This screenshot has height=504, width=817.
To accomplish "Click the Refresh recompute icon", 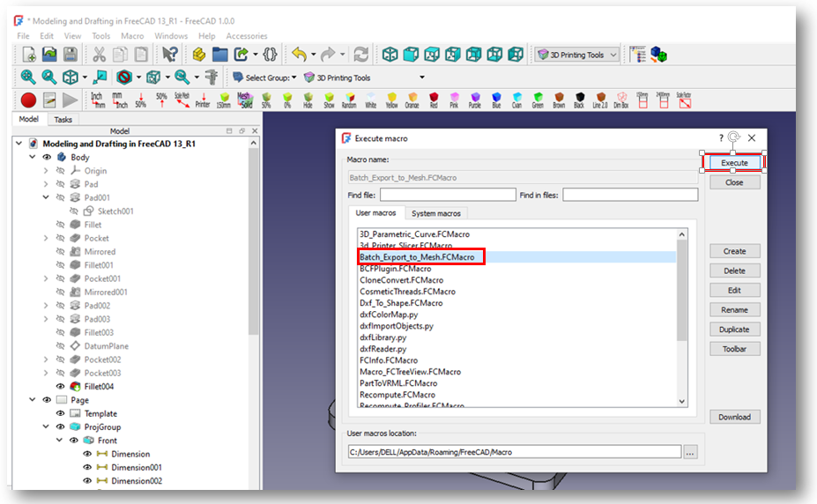I will click(x=361, y=55).
